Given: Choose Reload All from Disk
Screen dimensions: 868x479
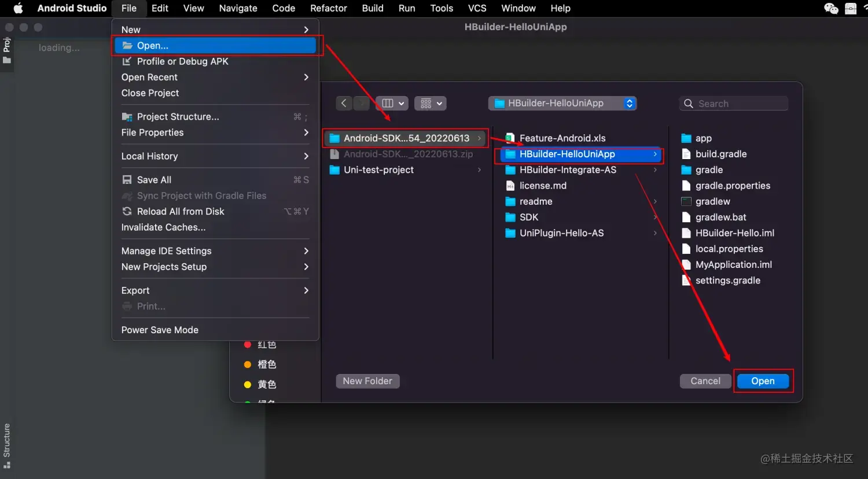Looking at the screenshot, I should (x=215, y=212).
